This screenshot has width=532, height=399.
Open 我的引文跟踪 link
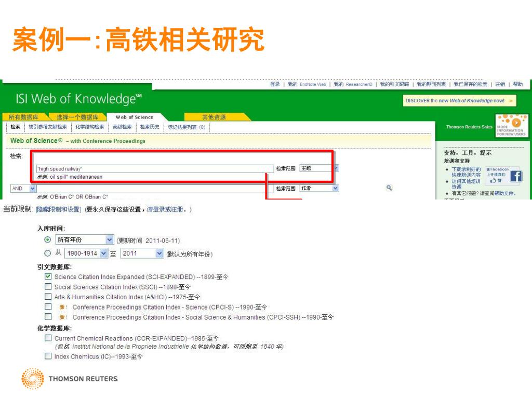[394, 84]
